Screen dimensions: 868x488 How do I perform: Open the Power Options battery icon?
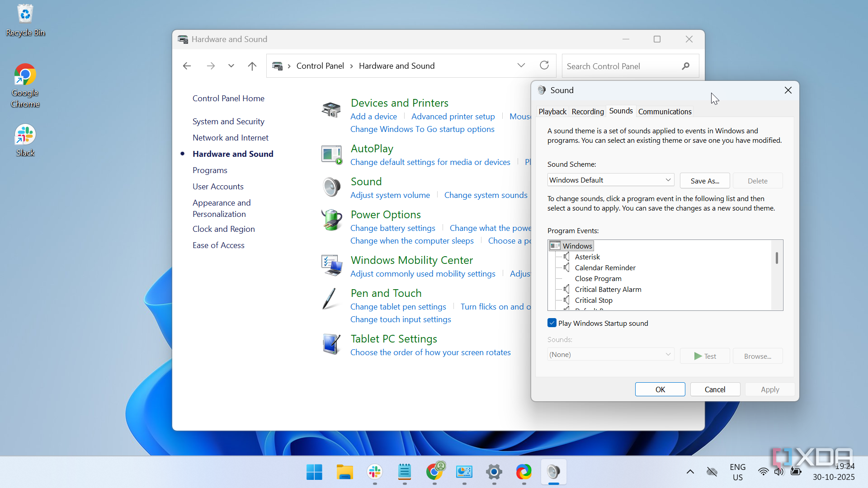[x=331, y=220]
